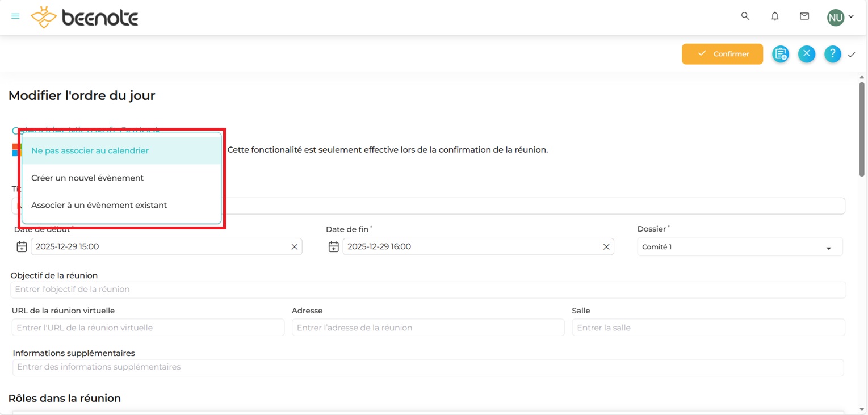Image resolution: width=868 pixels, height=415 pixels.
Task: Click the blue X cancel icon
Action: click(807, 54)
